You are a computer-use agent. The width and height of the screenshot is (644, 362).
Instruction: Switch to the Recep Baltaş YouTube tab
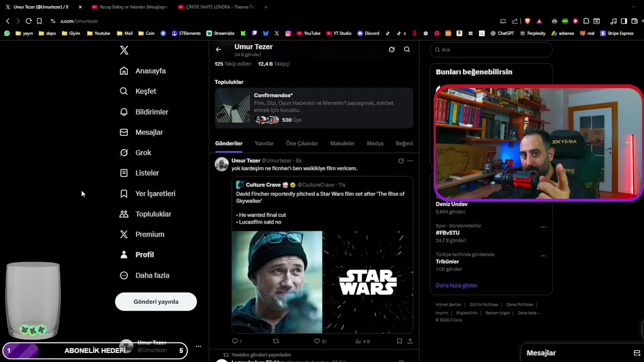(129, 7)
